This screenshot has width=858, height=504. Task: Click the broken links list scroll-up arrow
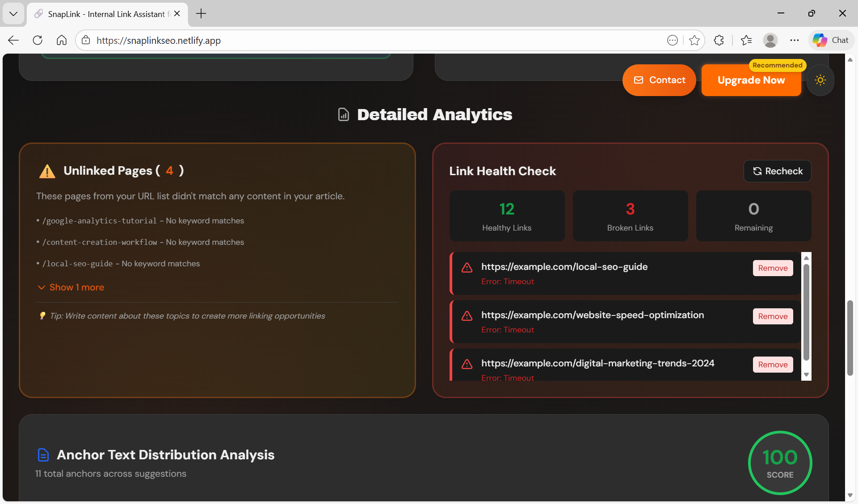click(x=807, y=258)
